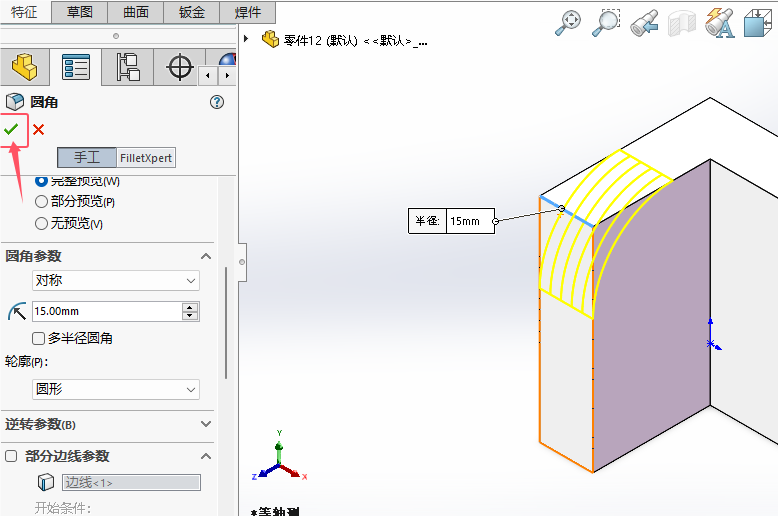Click the Previous View icon
Screen dimensions: 778x516
coord(644,23)
